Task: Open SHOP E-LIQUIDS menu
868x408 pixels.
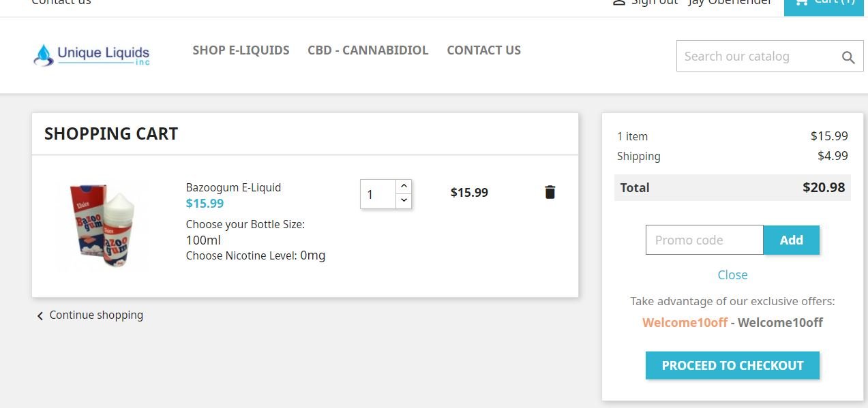Action: (241, 50)
